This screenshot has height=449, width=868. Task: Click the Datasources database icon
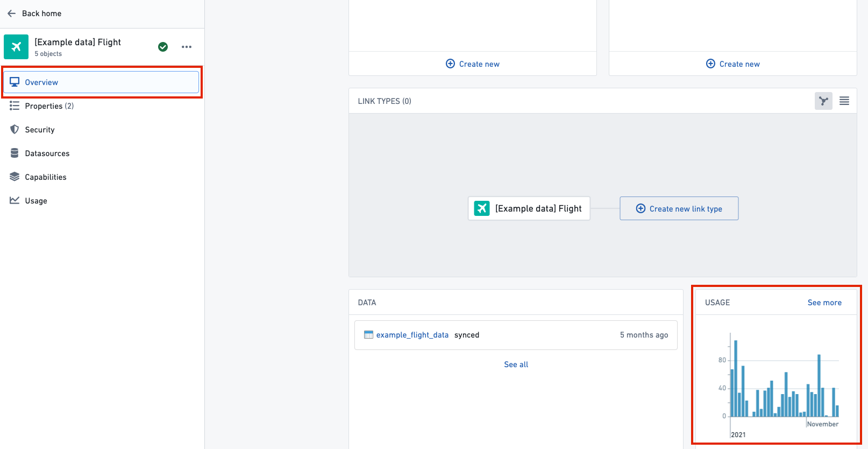click(15, 153)
